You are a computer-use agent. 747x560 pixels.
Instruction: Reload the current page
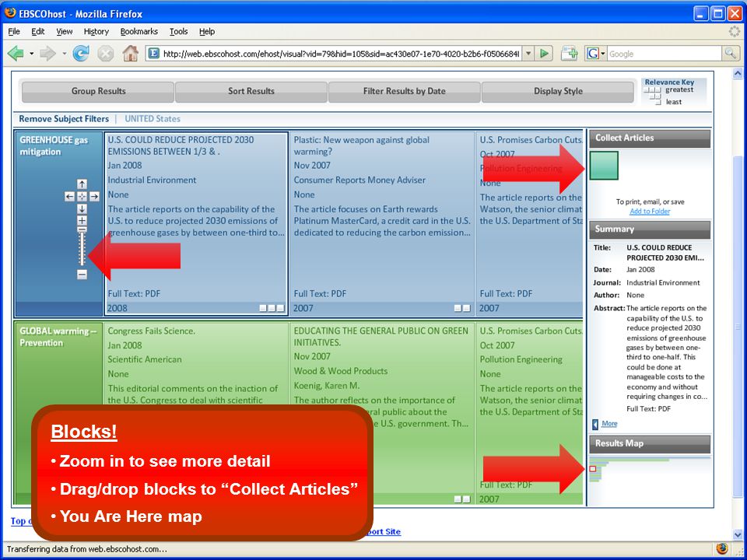pos(81,54)
